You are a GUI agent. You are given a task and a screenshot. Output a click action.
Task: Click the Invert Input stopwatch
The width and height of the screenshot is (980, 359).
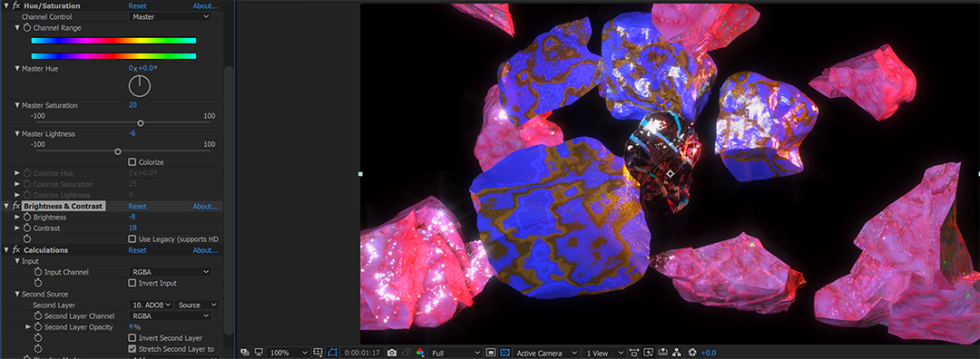(x=37, y=283)
